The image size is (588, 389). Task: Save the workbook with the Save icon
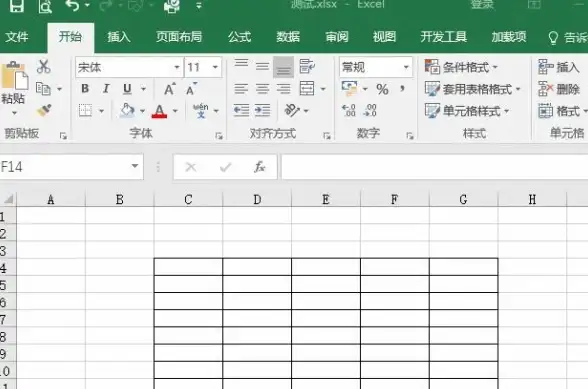click(x=16, y=5)
